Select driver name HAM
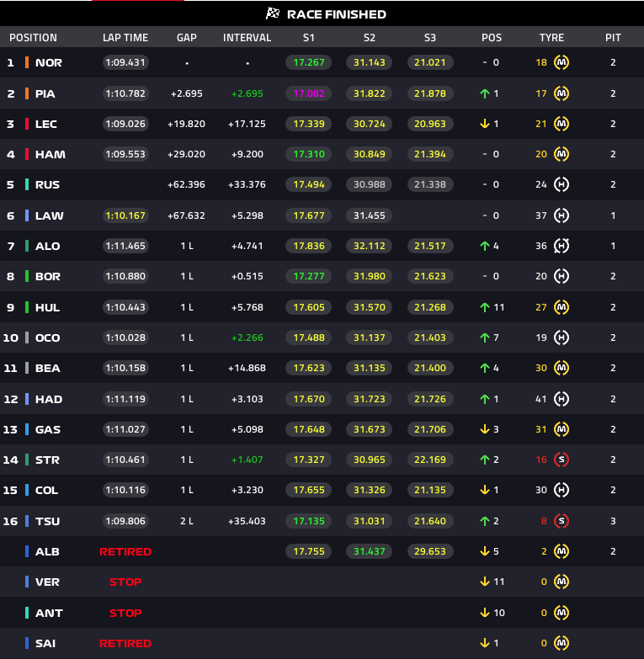 (x=51, y=155)
